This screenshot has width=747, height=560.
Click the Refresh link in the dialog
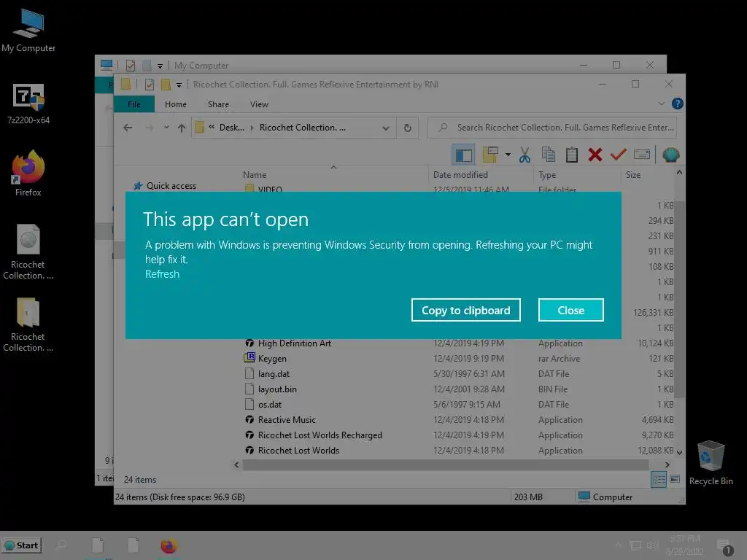[x=163, y=274]
